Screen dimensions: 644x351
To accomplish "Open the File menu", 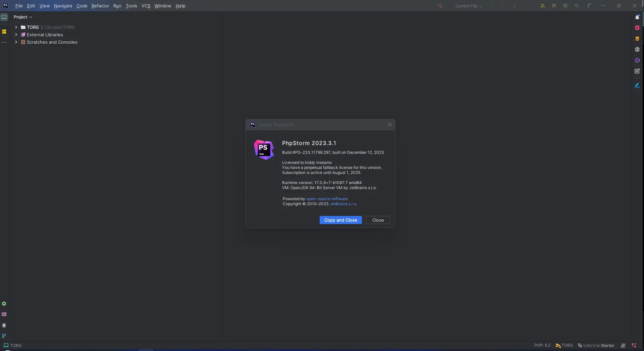I will pos(19,6).
